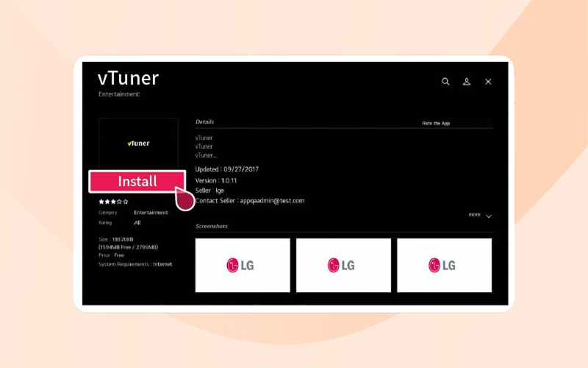Click the Screenshots section heading
This screenshot has width=588, height=368.
pos(212,226)
